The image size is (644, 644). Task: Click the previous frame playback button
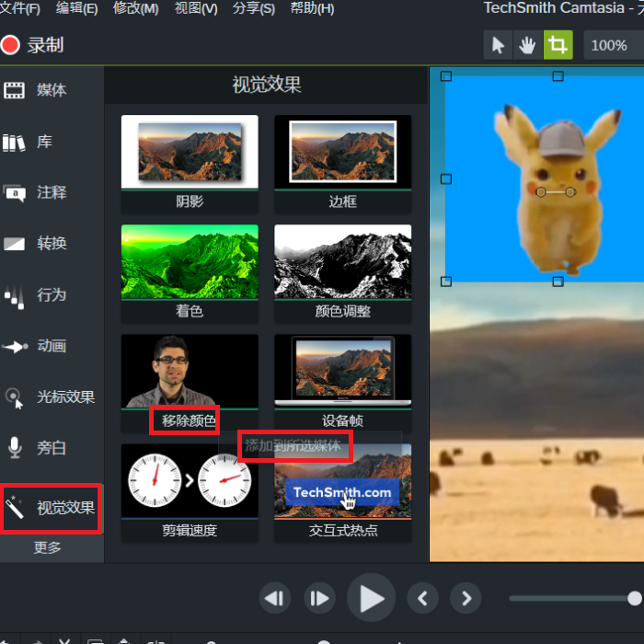tap(275, 598)
